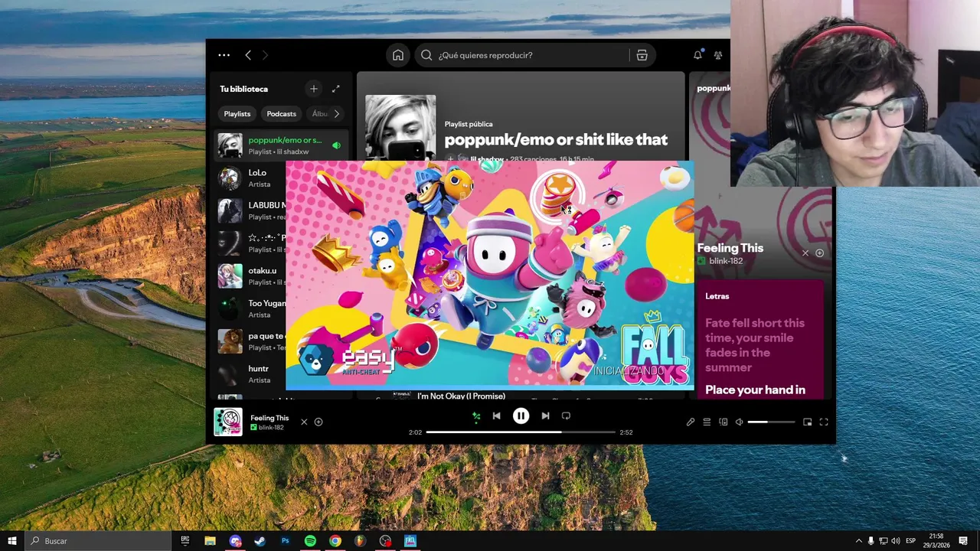Adjust the Spotify volume slider
980x551 pixels.
(x=771, y=422)
